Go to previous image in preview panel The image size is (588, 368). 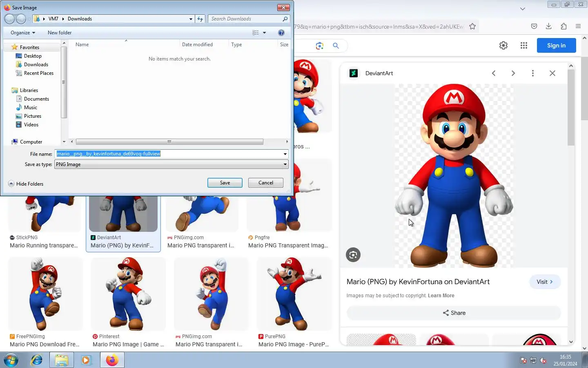tap(494, 73)
